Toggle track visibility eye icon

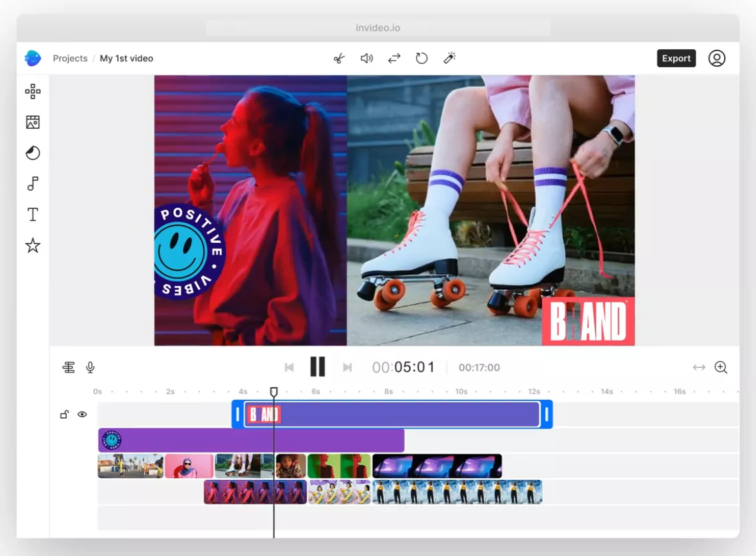coord(83,414)
